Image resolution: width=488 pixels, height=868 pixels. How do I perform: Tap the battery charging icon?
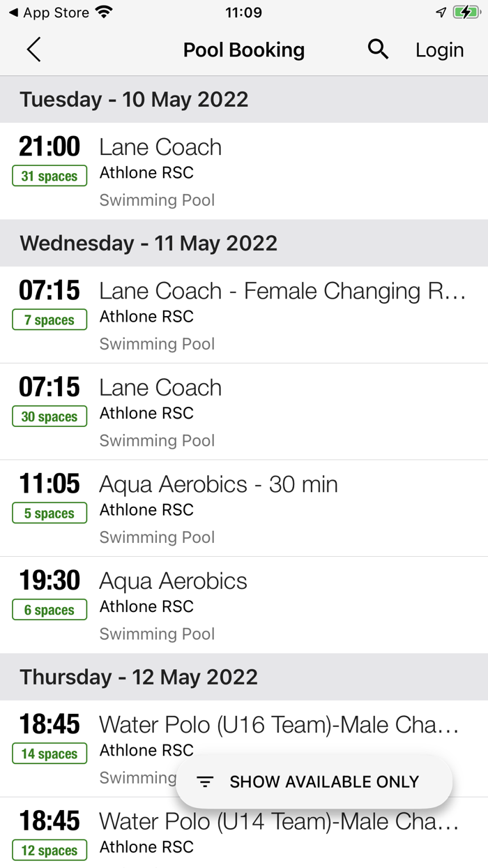pos(465,13)
